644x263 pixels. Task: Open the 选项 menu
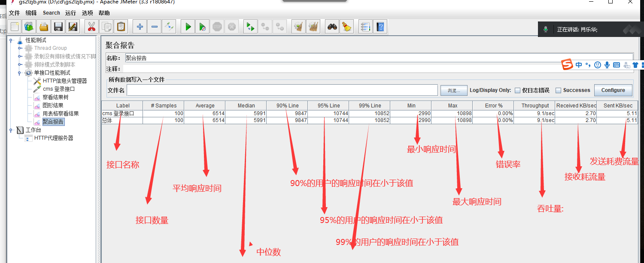point(87,13)
